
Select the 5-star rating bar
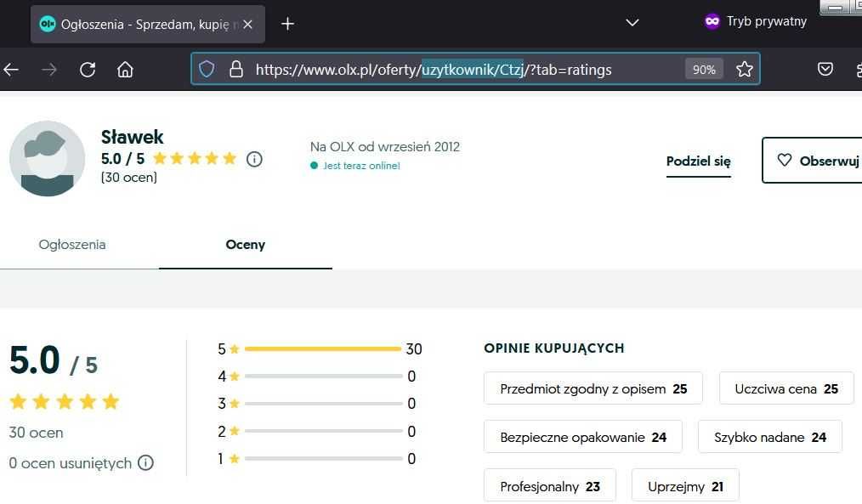323,348
